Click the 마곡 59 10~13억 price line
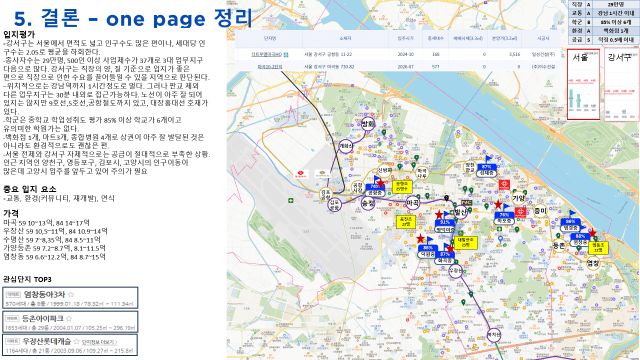Viewport: 640px width, 360px height. click(46, 223)
